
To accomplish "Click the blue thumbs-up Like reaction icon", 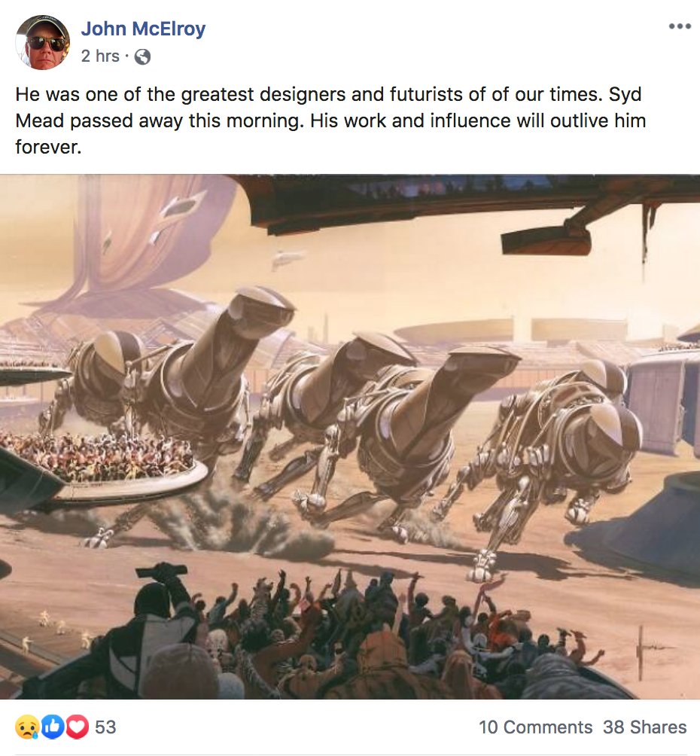I will (53, 727).
